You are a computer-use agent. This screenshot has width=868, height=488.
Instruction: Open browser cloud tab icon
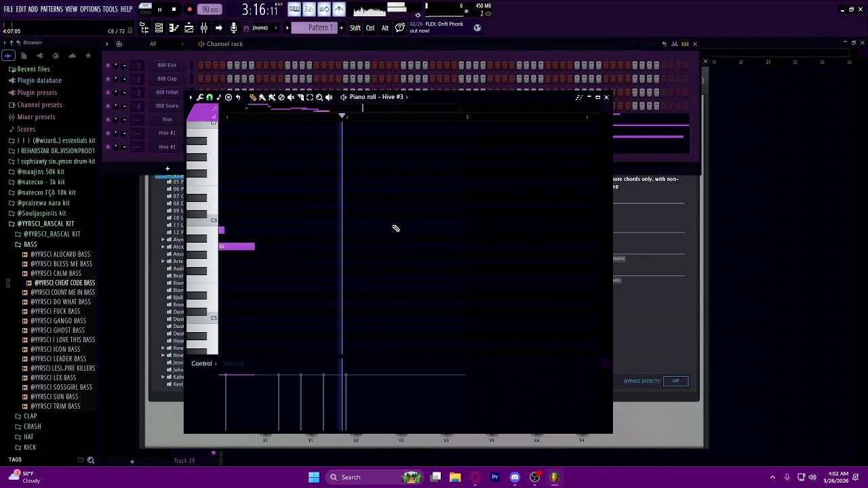click(72, 56)
